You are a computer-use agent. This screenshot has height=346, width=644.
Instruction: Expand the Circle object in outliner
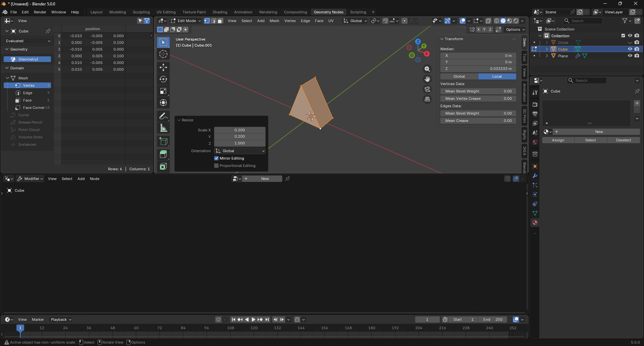coord(547,43)
